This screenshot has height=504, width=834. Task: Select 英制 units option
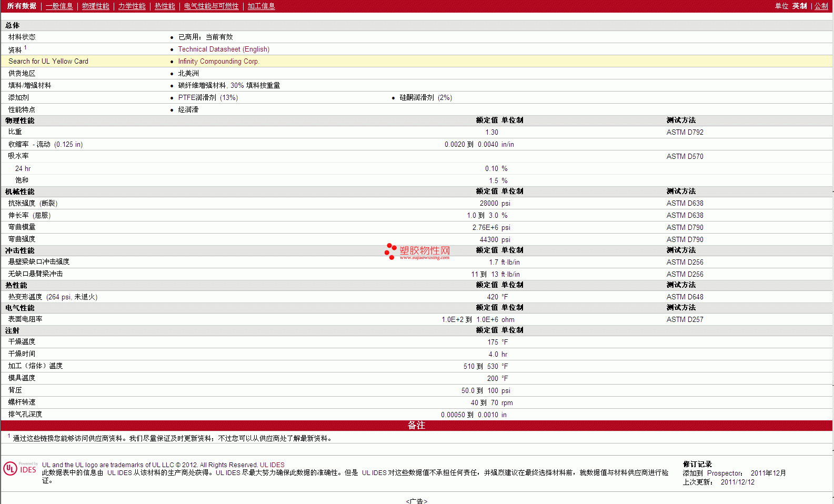coord(799,6)
